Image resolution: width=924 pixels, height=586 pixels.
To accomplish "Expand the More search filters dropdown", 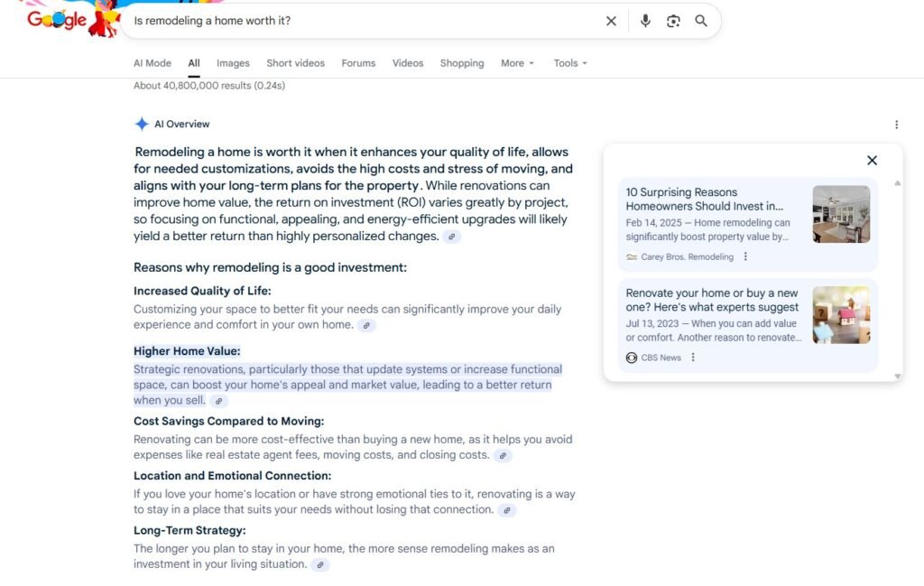I will pyautogui.click(x=518, y=63).
